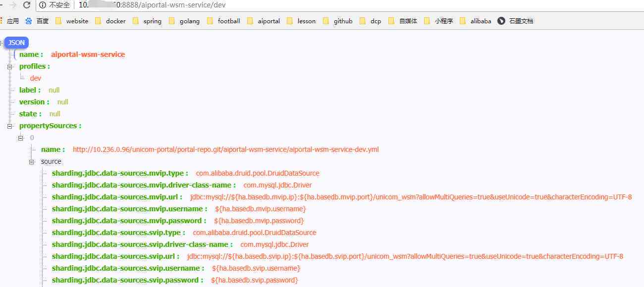The height and width of the screenshot is (287, 644).
Task: Select the svip.password key
Action: click(x=128, y=280)
